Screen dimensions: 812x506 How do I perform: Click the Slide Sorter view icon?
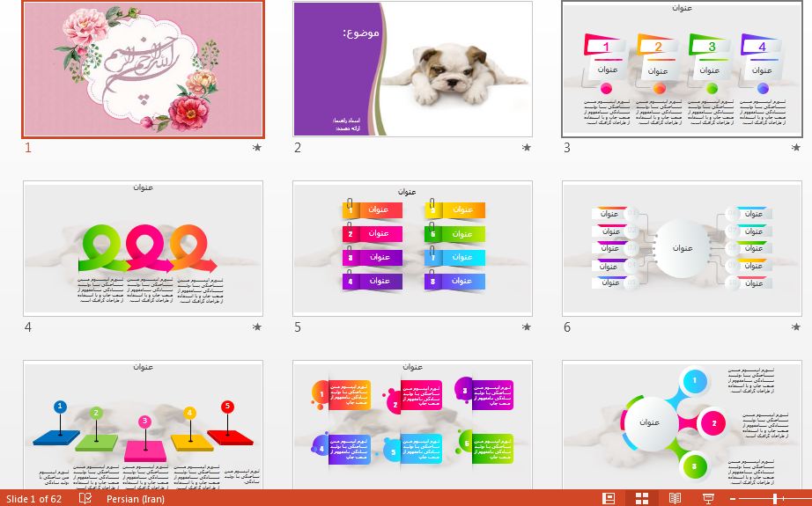tap(642, 498)
